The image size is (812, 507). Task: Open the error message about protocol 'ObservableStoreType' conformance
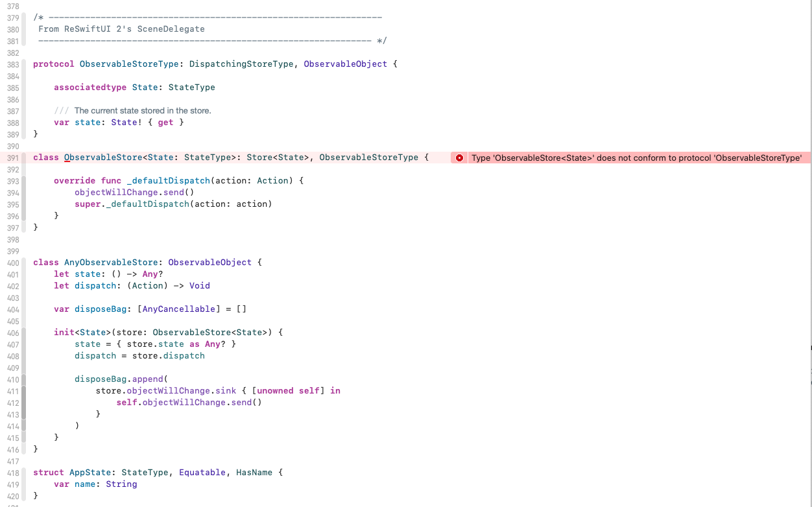[636, 158]
